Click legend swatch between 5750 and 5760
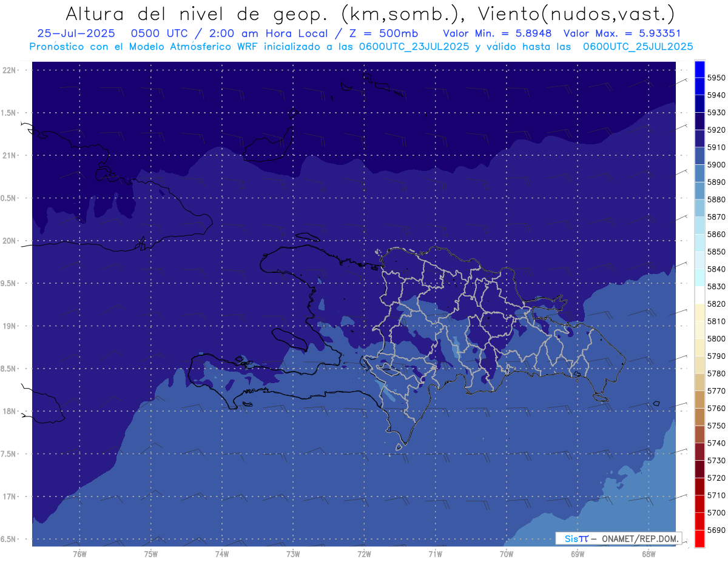 click(x=699, y=417)
